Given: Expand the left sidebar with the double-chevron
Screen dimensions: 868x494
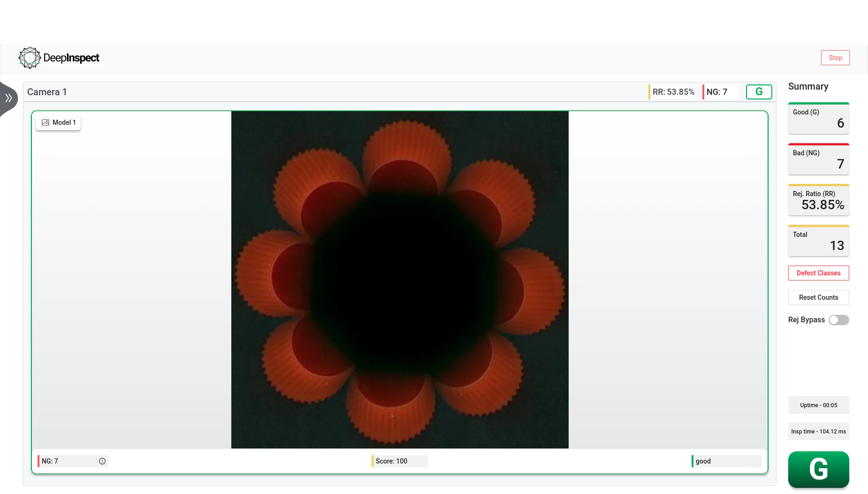Looking at the screenshot, I should 8,98.
